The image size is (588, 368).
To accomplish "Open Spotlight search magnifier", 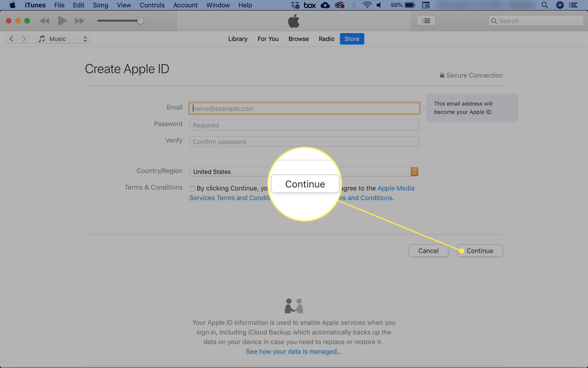I will [545, 5].
